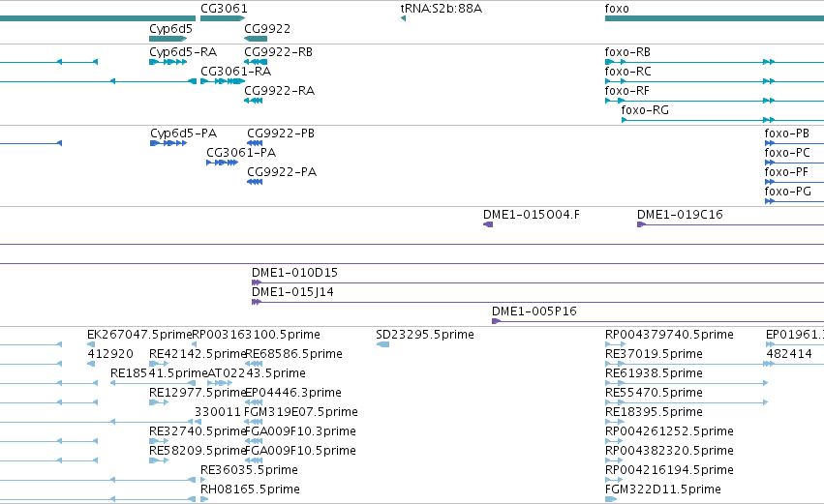The image size is (824, 504).
Task: Click the Cyp6d5-PA protein label
Action: (183, 133)
